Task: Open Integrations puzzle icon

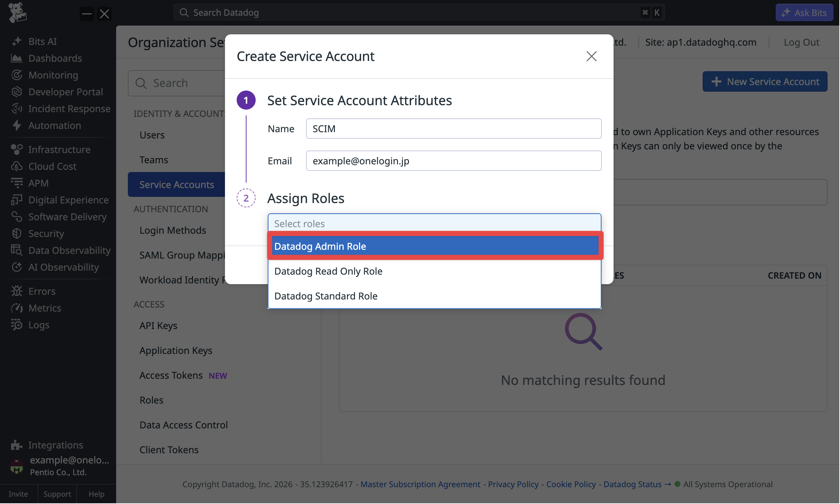Action: point(17,445)
